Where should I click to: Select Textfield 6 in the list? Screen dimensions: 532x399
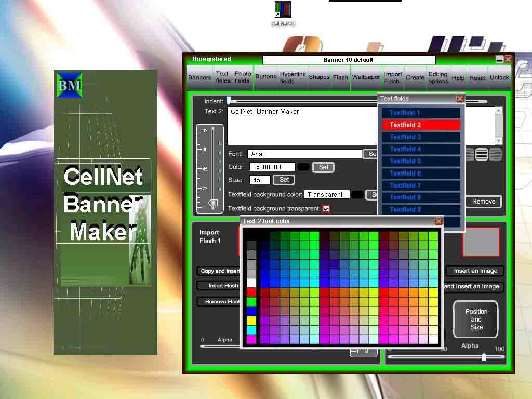coord(421,174)
